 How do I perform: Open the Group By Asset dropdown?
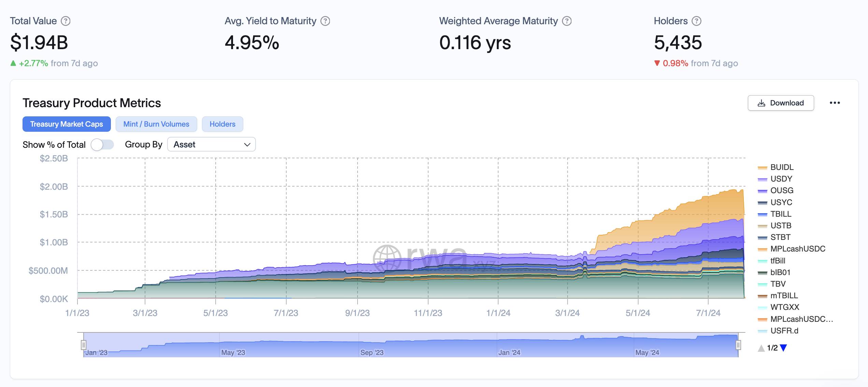(211, 144)
